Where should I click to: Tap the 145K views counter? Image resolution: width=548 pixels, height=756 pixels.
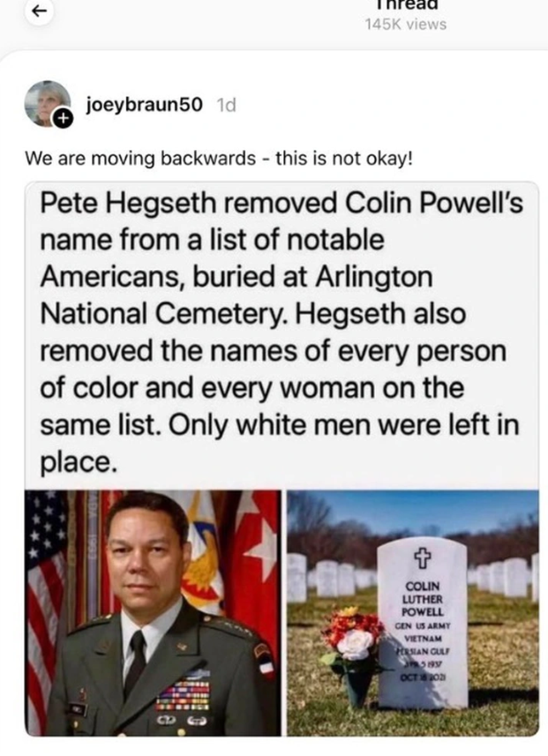(406, 24)
